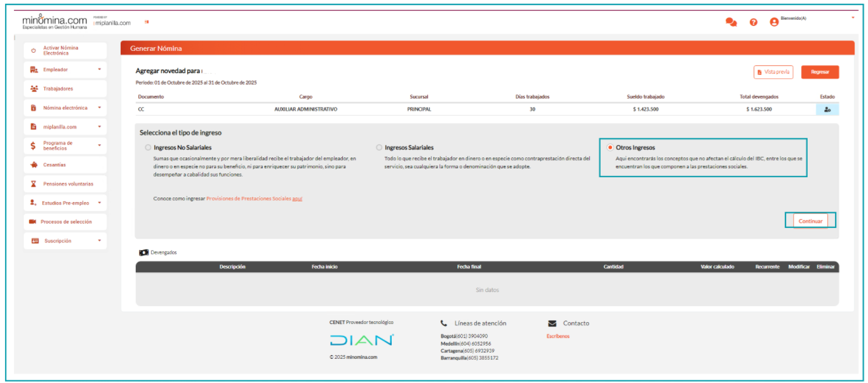Expand the Nómina electrónica dropdown arrow
Viewport: 868px width, 383px height.
click(x=99, y=108)
